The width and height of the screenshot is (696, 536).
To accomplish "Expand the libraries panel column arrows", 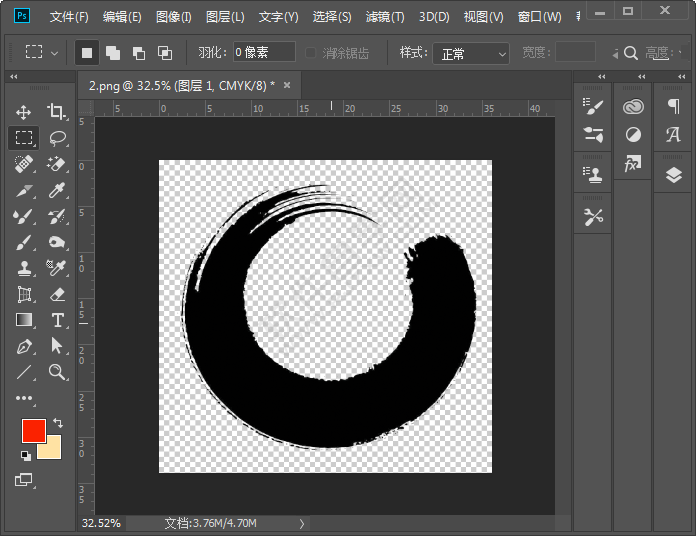I will pyautogui.click(x=642, y=77).
